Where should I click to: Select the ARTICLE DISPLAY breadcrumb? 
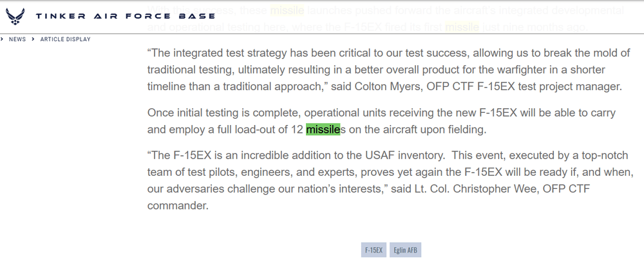pyautogui.click(x=65, y=39)
